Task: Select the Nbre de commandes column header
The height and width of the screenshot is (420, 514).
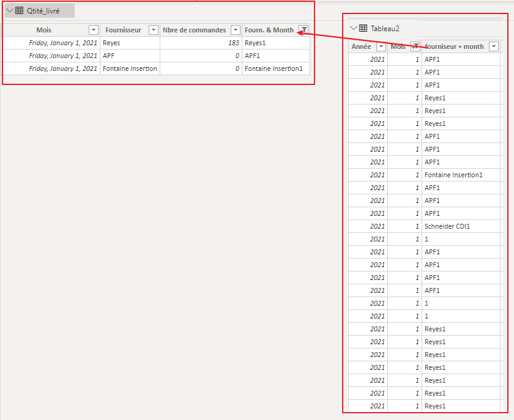Action: coord(195,30)
